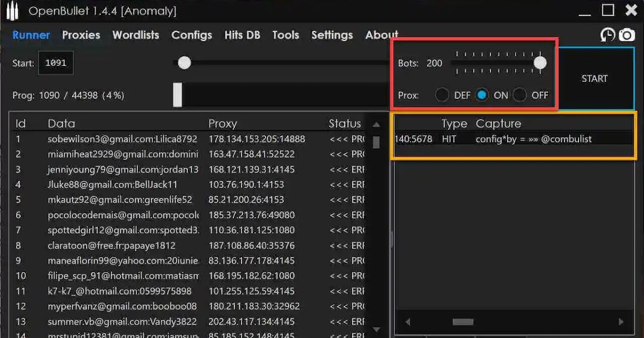This screenshot has height=338, width=644.
Task: Sort by the Id column header
Action: coord(20,123)
